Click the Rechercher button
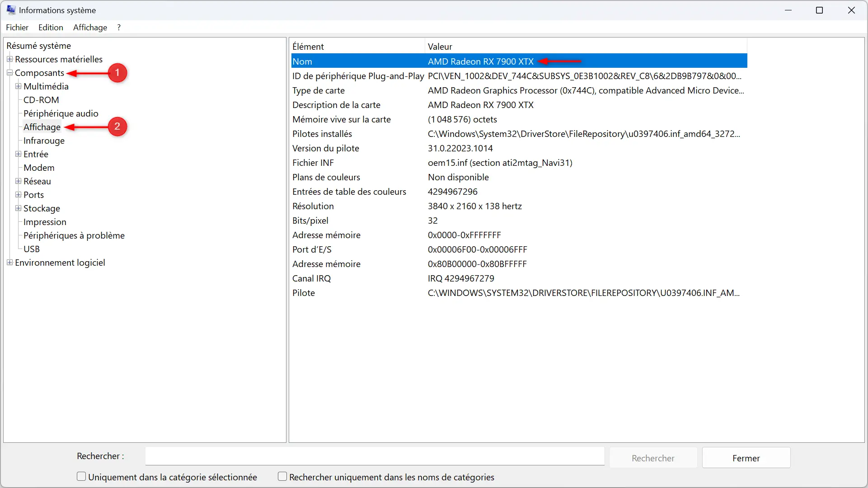The image size is (868, 488). click(653, 458)
